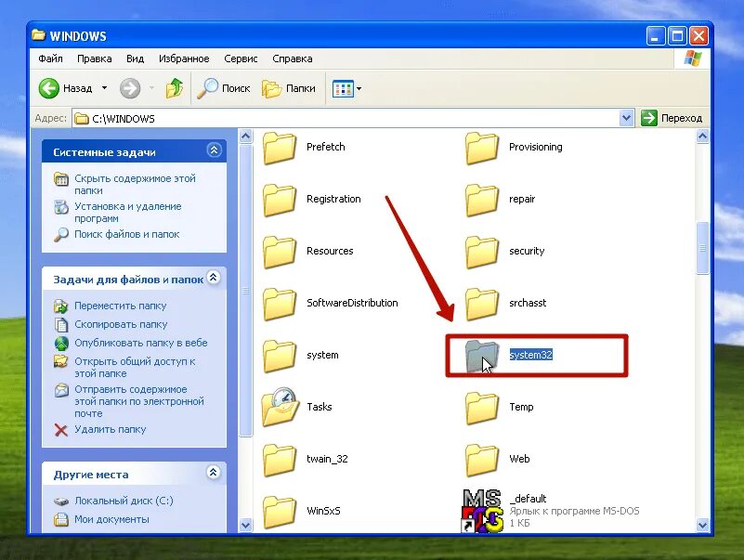744x560 pixels.
Task: Open the Правка menu
Action: (x=95, y=59)
